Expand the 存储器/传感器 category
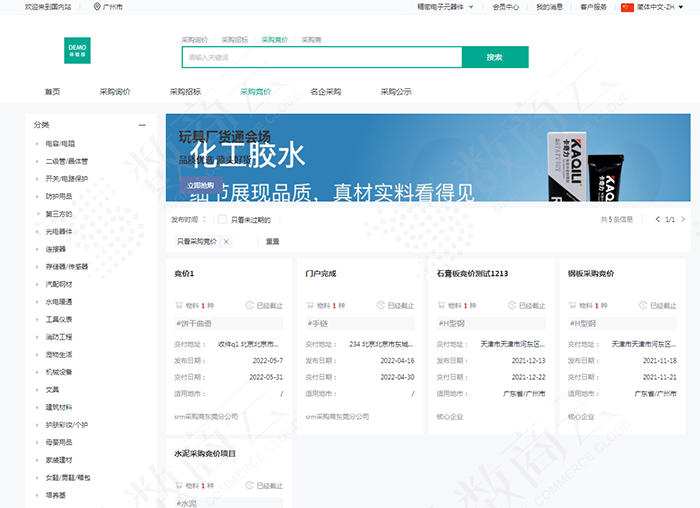The width and height of the screenshot is (700, 508). click(37, 267)
